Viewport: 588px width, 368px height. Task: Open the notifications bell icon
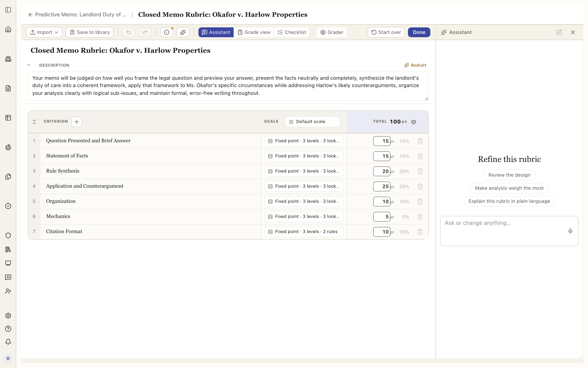tap(8, 342)
